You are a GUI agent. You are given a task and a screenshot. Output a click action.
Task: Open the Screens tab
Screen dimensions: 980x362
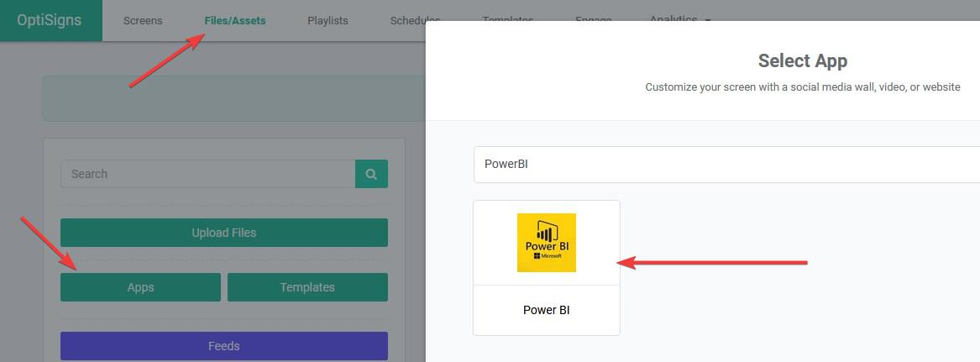pyautogui.click(x=143, y=20)
